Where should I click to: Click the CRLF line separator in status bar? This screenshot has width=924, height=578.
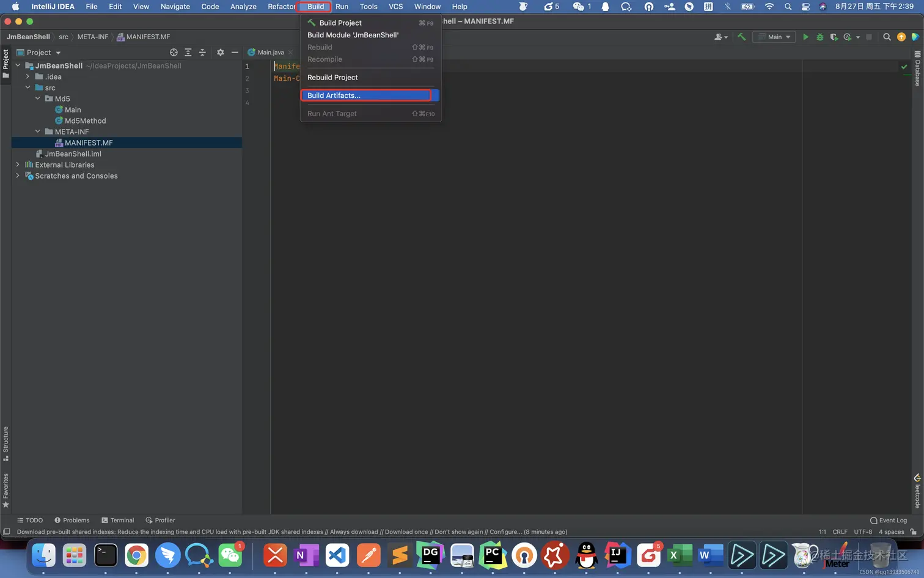[840, 532]
